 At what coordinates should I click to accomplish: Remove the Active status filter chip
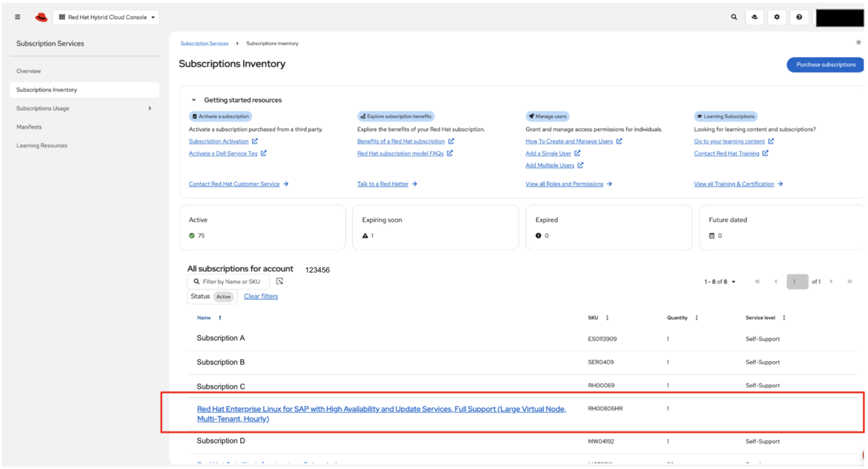tap(224, 297)
